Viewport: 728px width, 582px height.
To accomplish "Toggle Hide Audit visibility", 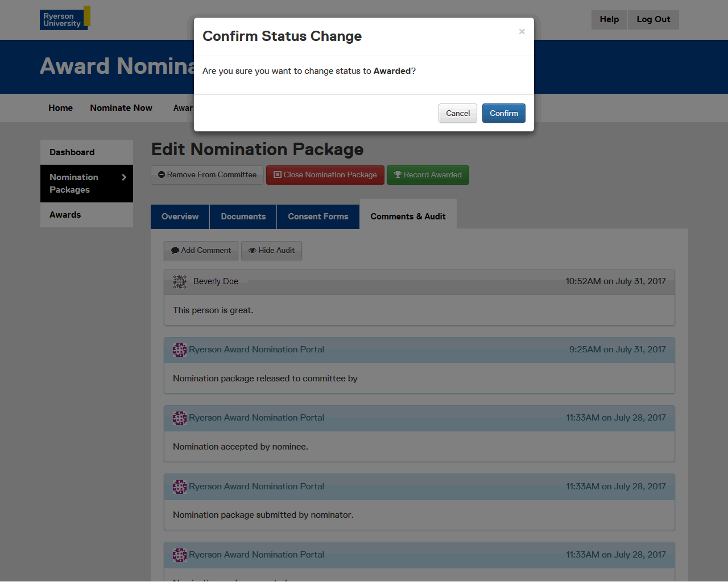I will [271, 251].
